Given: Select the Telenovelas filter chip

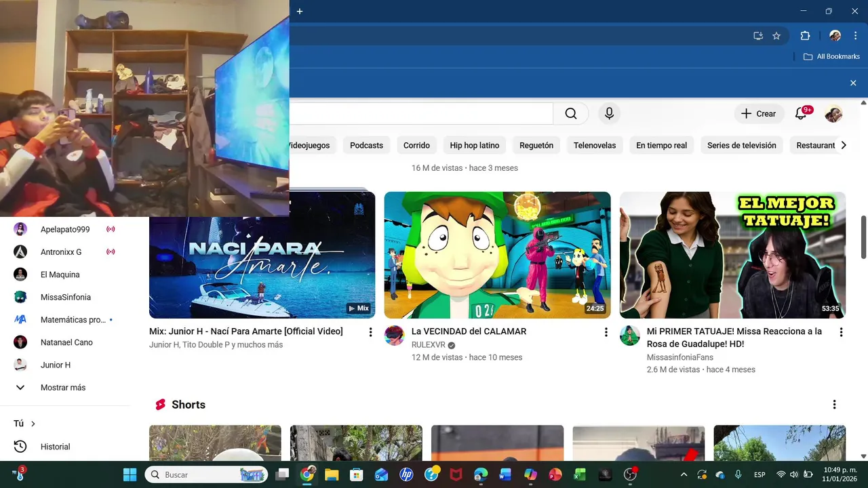Looking at the screenshot, I should point(595,145).
